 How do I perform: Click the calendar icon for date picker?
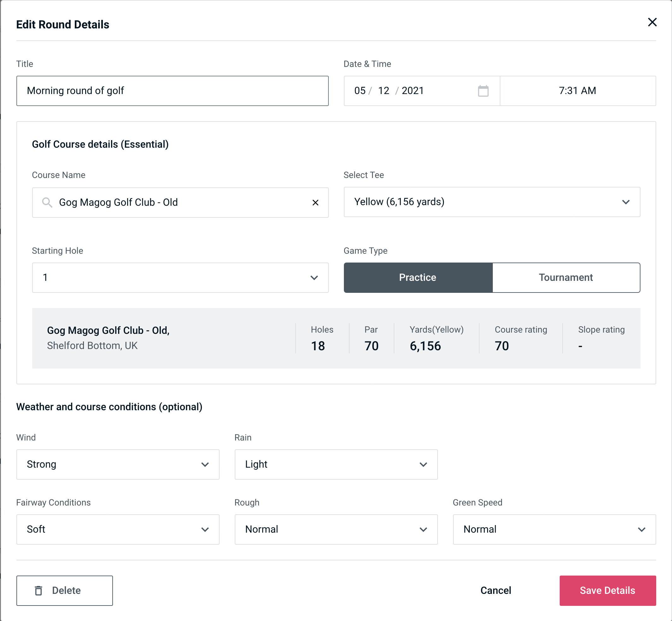[x=484, y=91]
